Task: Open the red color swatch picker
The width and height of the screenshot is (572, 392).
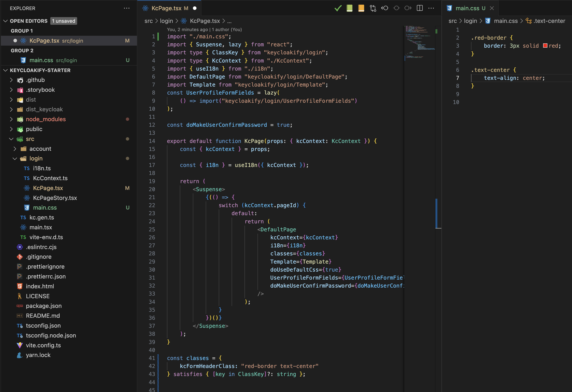Action: coord(545,46)
